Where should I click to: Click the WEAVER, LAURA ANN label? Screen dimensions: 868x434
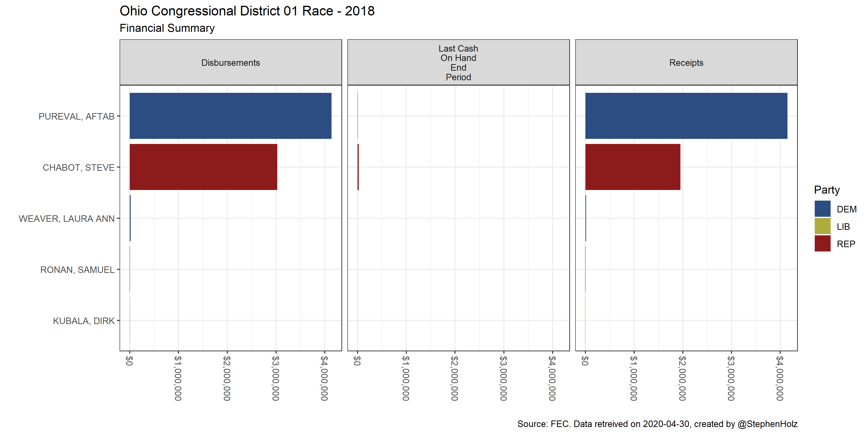tap(67, 219)
